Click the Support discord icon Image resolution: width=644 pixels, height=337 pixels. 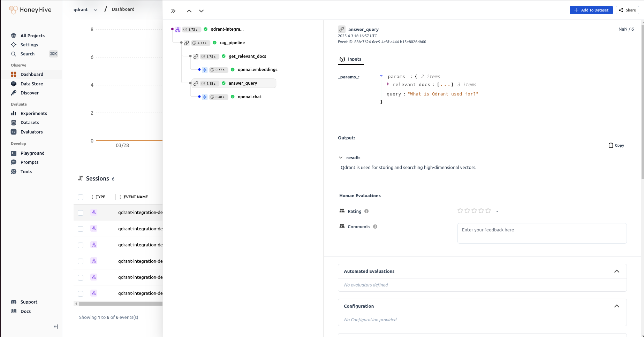coord(14,302)
